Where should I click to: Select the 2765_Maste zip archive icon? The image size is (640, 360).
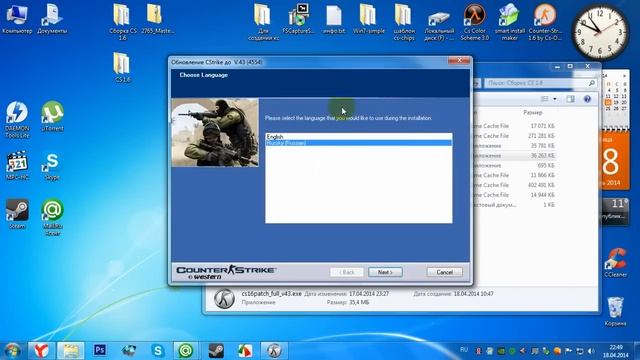[x=157, y=18]
